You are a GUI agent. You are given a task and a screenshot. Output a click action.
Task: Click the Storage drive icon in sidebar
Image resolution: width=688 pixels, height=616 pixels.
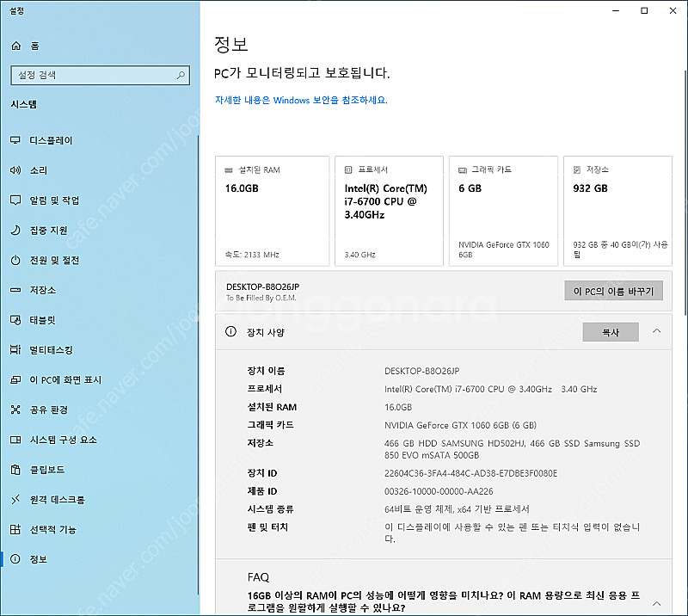(x=15, y=290)
